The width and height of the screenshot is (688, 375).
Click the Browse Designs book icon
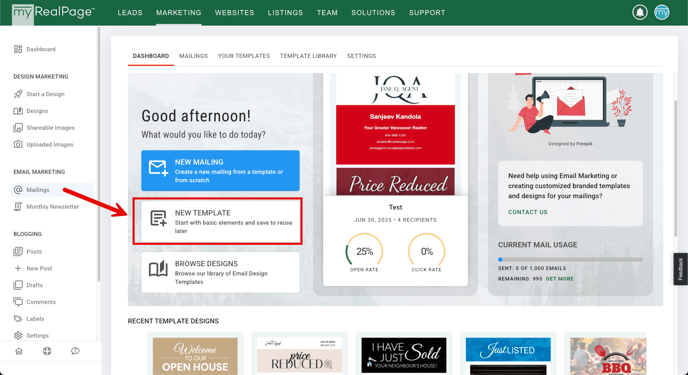(x=158, y=269)
